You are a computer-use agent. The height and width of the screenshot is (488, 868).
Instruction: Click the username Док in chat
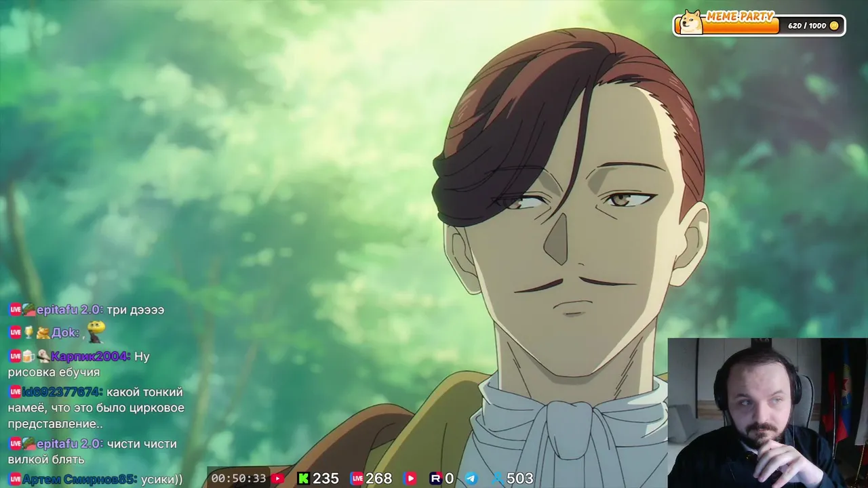pos(65,333)
